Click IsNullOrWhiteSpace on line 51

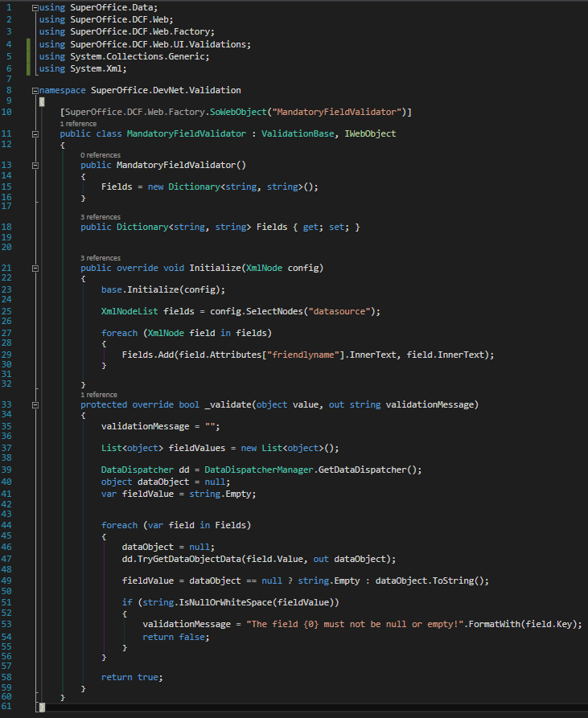225,602
